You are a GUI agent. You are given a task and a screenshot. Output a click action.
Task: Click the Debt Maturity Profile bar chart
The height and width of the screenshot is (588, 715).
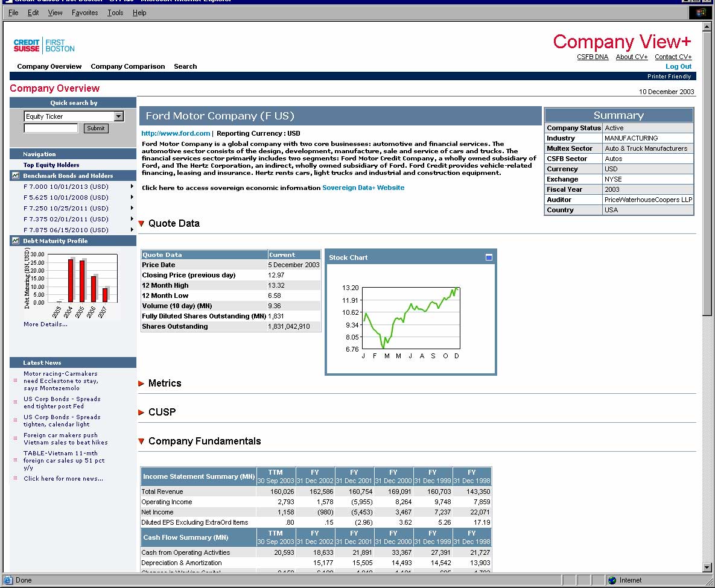(72, 283)
